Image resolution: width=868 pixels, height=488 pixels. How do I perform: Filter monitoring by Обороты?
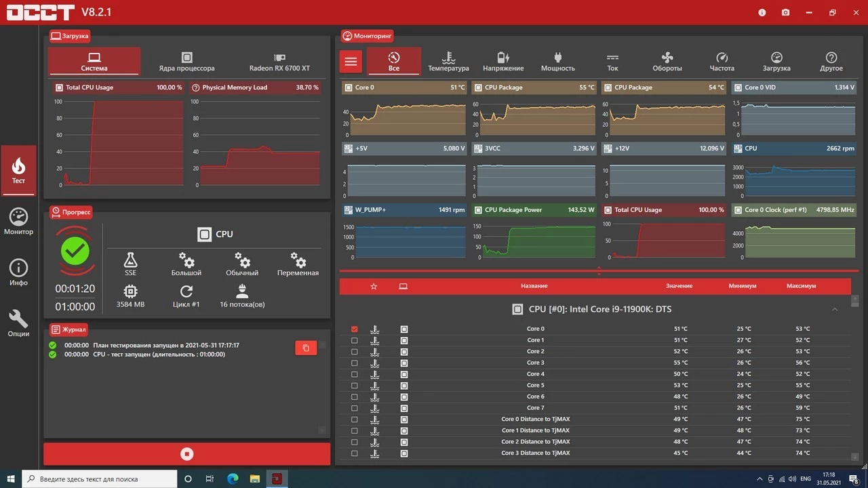[x=667, y=62]
